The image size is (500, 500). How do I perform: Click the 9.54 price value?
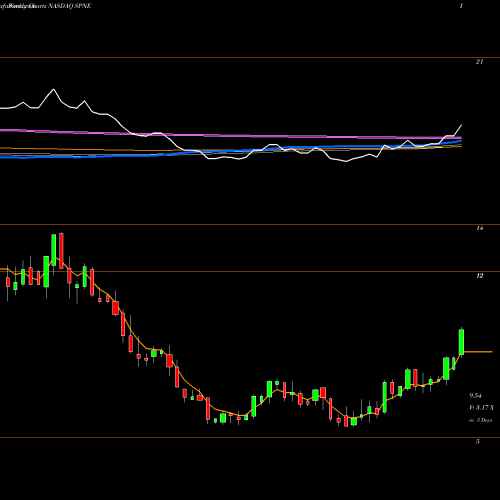click(x=475, y=396)
